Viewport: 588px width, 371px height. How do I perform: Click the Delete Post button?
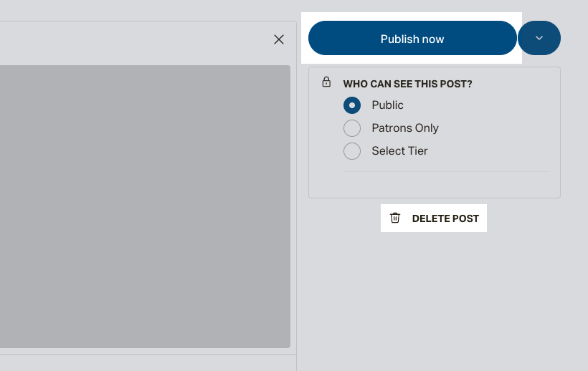tap(434, 218)
